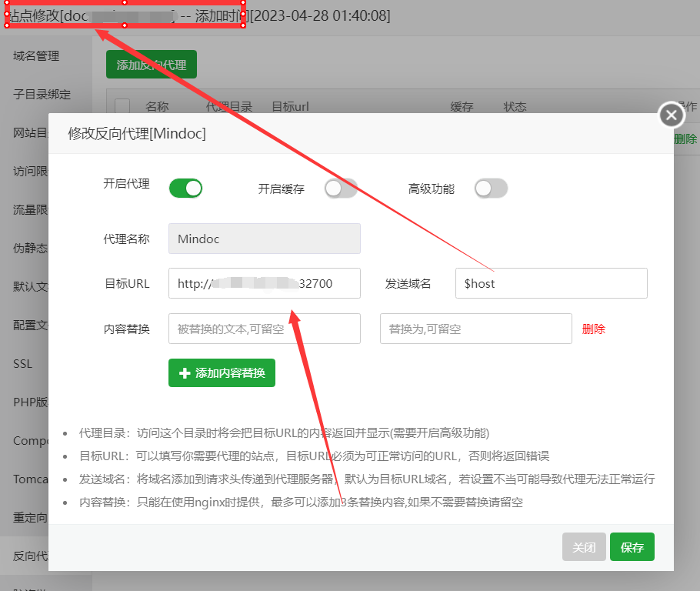Switch to the SSL sidebar tab
700x591 pixels.
point(23,364)
